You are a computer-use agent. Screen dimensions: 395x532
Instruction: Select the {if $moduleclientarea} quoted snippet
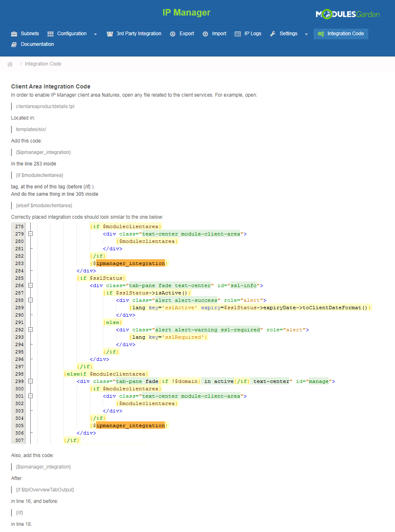point(40,175)
